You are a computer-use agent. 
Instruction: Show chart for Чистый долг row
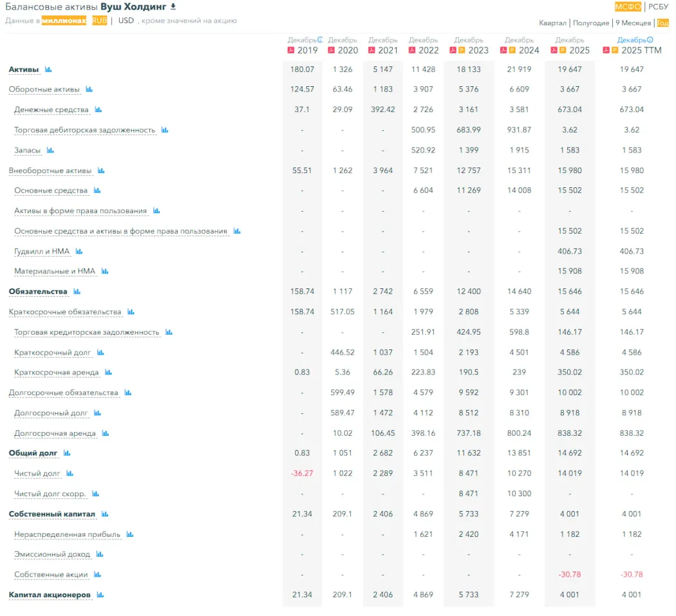pos(70,474)
